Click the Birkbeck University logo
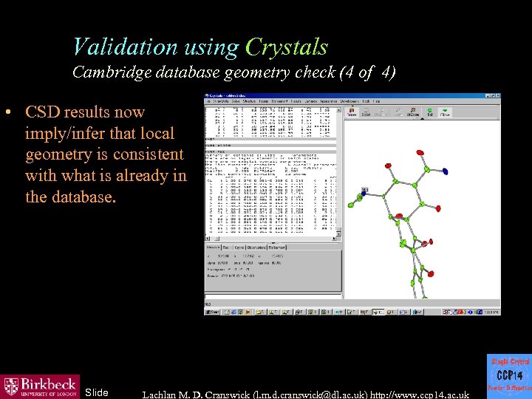The height and width of the screenshot is (399, 532). [x=40, y=386]
